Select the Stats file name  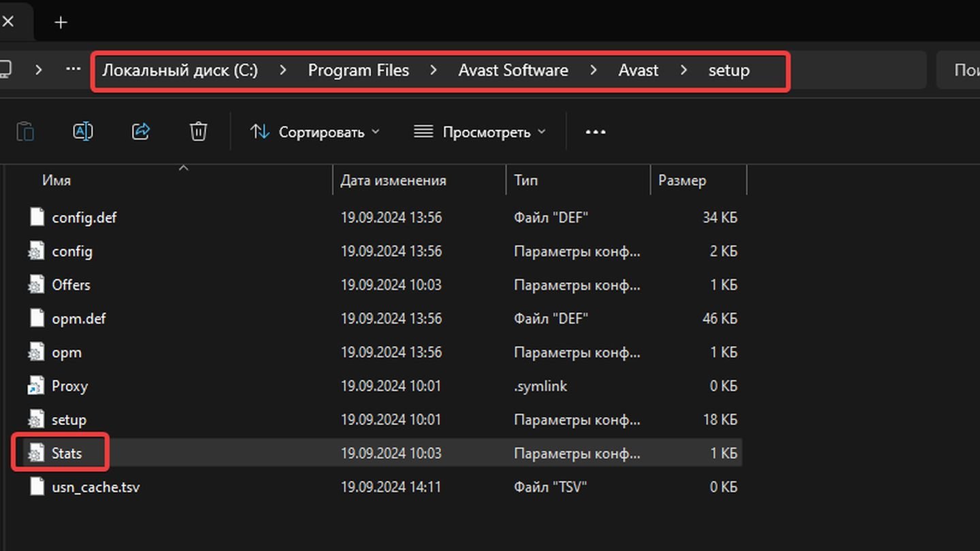67,453
